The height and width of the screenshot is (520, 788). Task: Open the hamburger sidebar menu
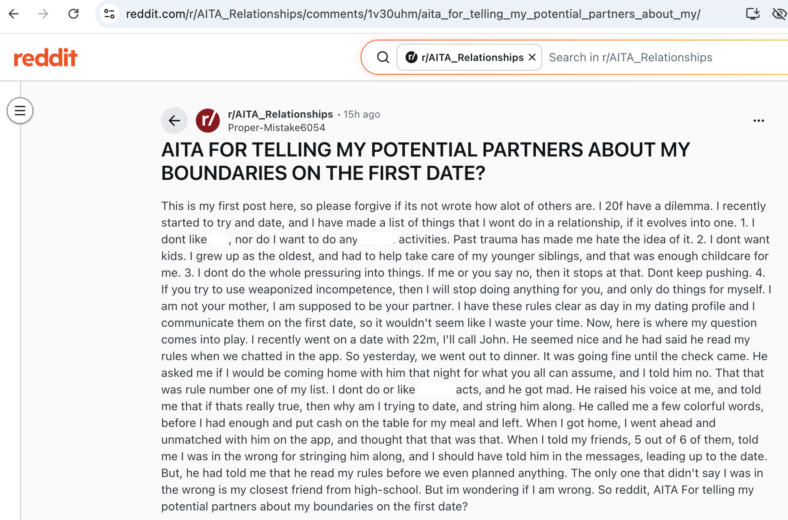point(20,111)
